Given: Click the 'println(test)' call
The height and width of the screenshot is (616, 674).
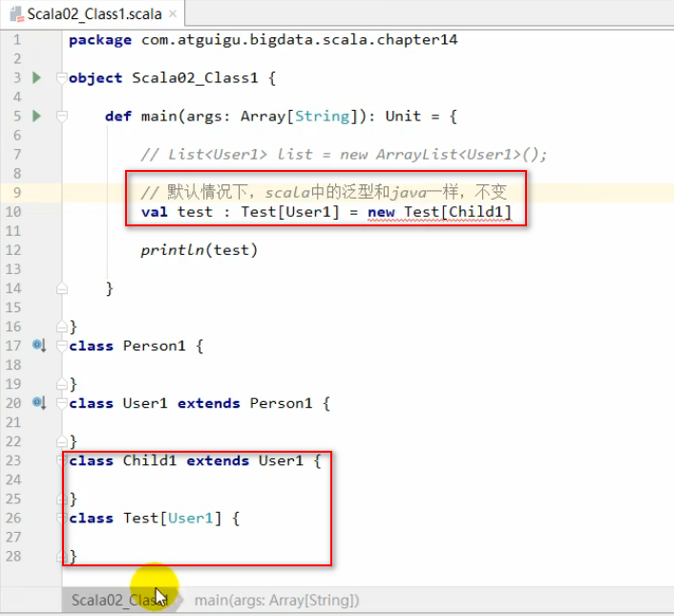Looking at the screenshot, I should pyautogui.click(x=199, y=250).
